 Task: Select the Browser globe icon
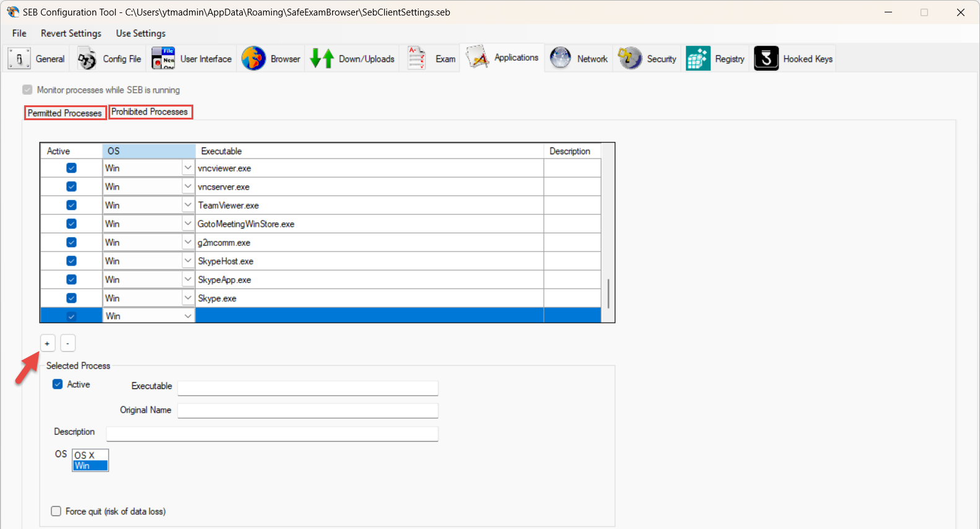click(x=253, y=59)
